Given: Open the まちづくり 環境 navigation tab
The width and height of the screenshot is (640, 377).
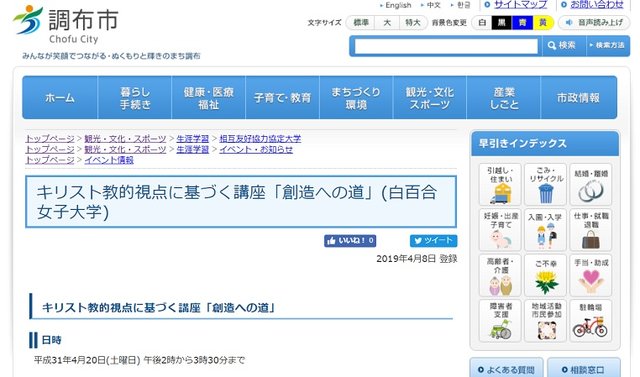Looking at the screenshot, I should tap(356, 98).
